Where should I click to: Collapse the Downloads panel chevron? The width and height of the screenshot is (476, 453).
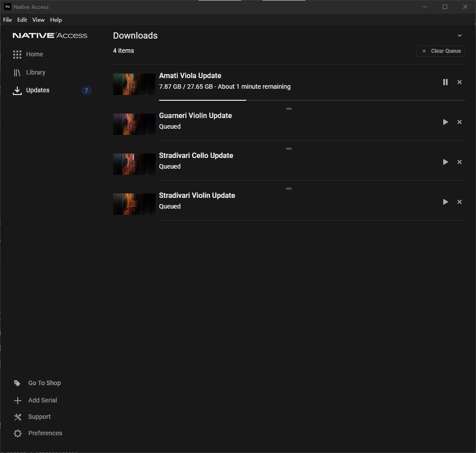point(460,35)
